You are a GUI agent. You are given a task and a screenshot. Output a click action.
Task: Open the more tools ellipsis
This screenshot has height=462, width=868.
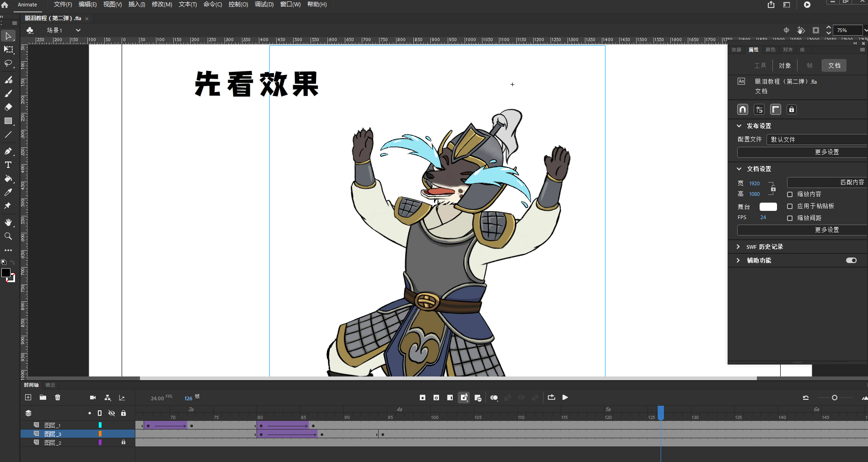[x=8, y=250]
